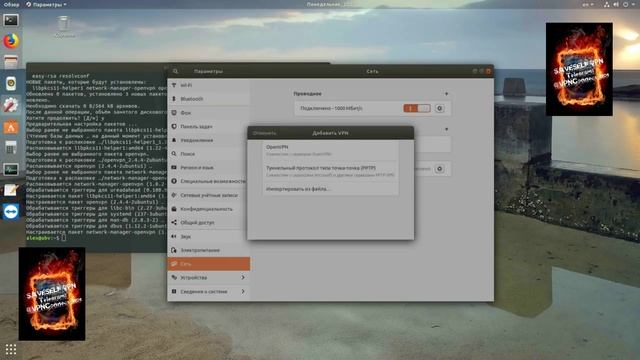Screen dimensions: 640x360
Task: Select Wi-Fi in the settings sidebar
Action: pos(209,85)
